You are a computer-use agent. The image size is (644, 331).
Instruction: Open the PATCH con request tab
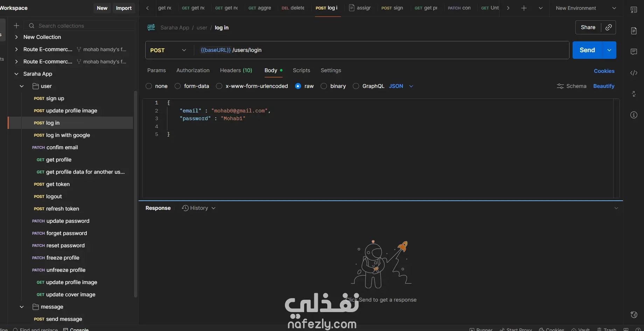459,8
